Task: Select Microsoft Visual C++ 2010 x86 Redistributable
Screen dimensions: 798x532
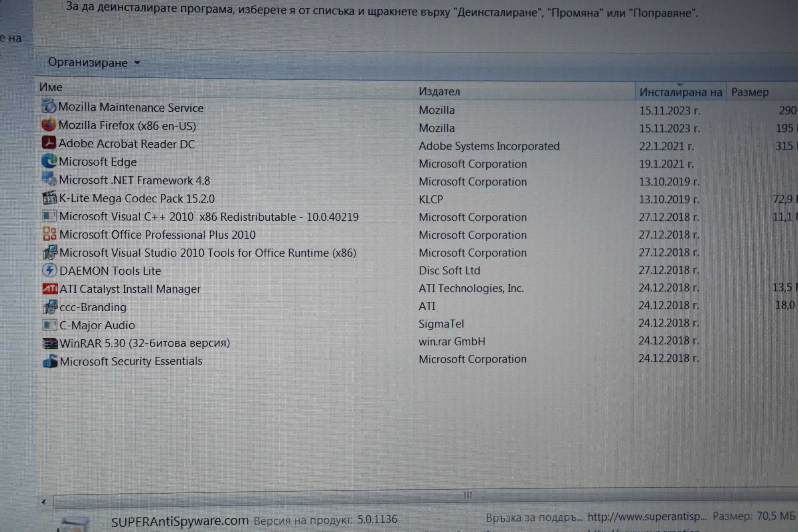Action: [209, 217]
